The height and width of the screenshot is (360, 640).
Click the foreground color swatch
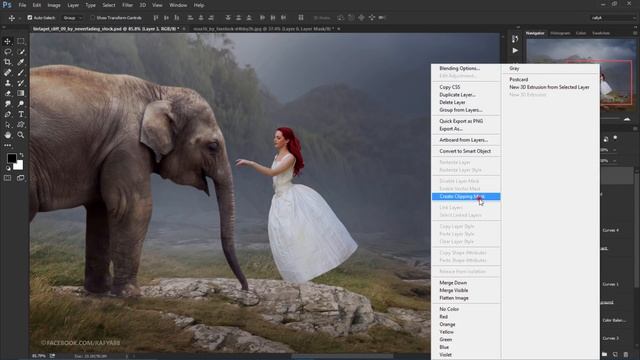(11, 158)
